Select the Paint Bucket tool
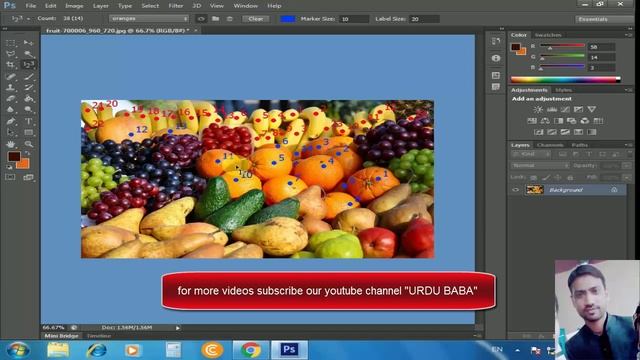Image resolution: width=640 pixels, height=360 pixels. [28, 98]
